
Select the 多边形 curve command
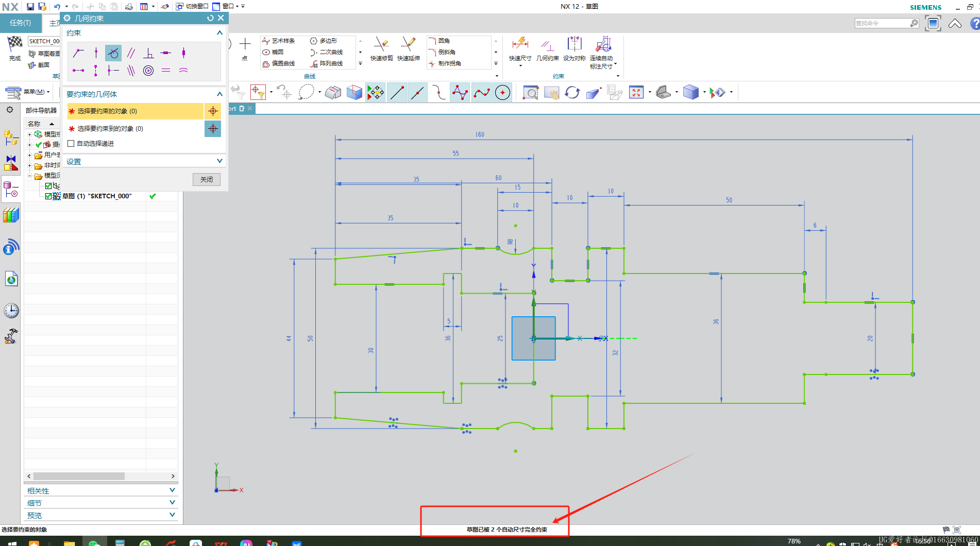click(324, 41)
